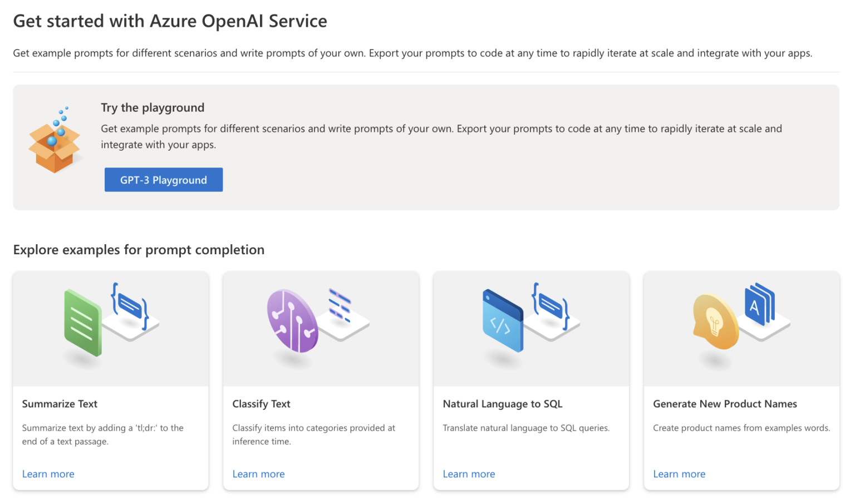
Task: Open Learn more under Summarize Text
Action: pyautogui.click(x=48, y=474)
